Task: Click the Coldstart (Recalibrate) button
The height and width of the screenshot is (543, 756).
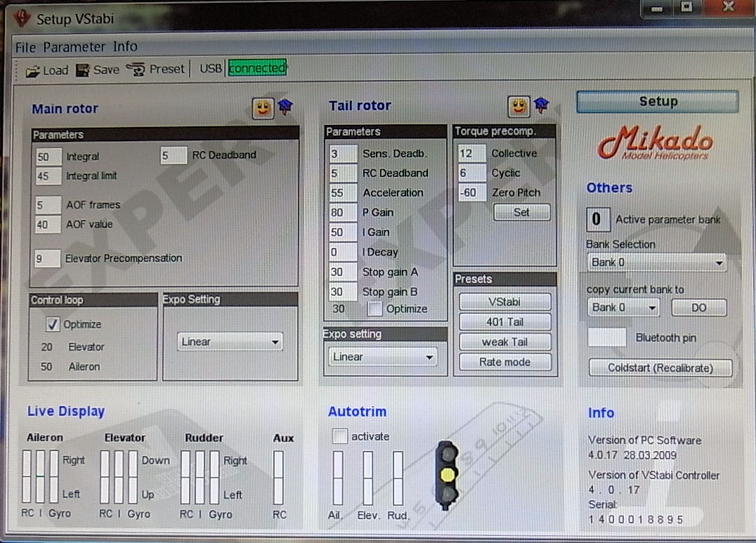Action: (660, 368)
